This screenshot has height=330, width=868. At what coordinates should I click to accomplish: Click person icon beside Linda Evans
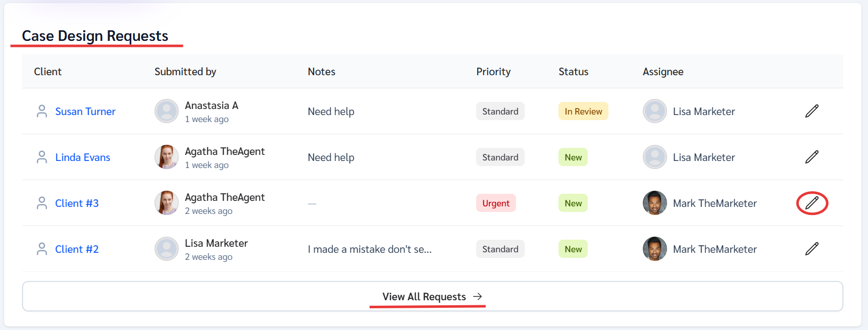(42, 157)
